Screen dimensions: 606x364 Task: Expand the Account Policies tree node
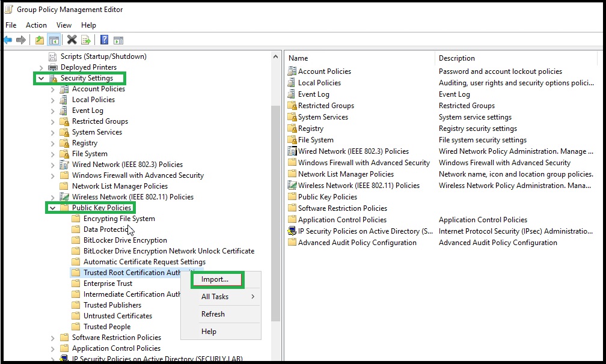tap(52, 89)
